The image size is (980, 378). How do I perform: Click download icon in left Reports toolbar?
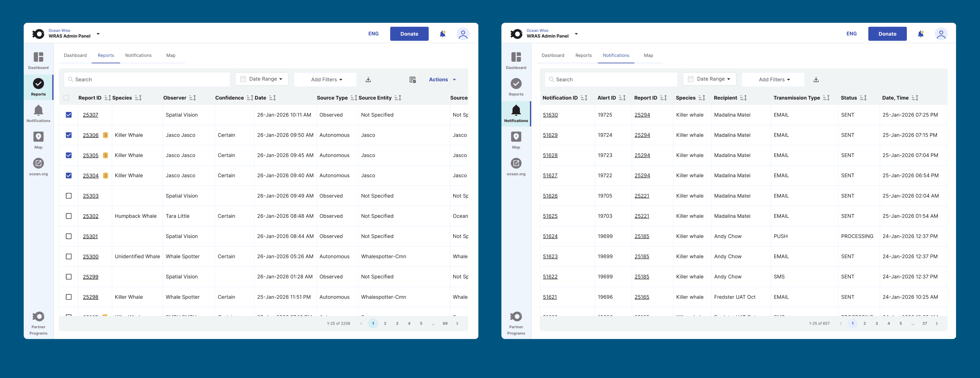368,80
